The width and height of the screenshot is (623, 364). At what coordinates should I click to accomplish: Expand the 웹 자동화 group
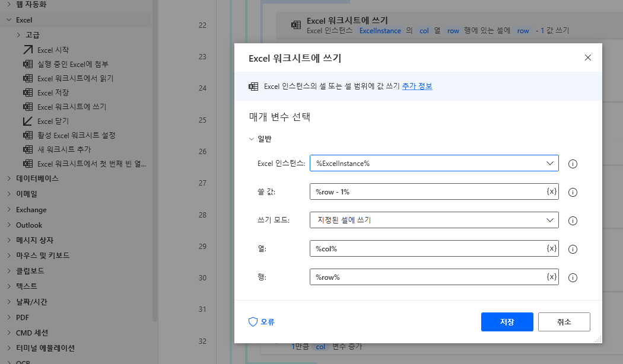point(9,4)
